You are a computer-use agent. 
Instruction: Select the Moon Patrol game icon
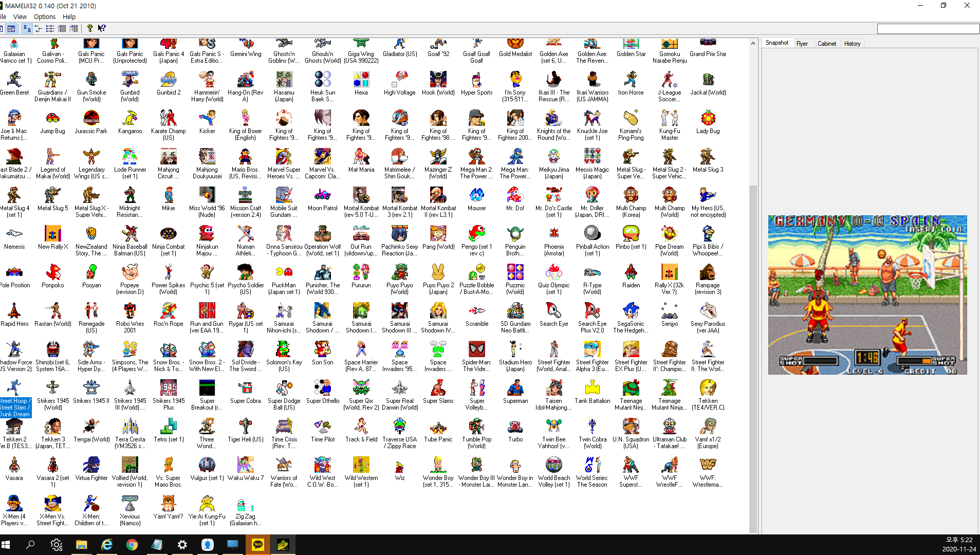(323, 195)
